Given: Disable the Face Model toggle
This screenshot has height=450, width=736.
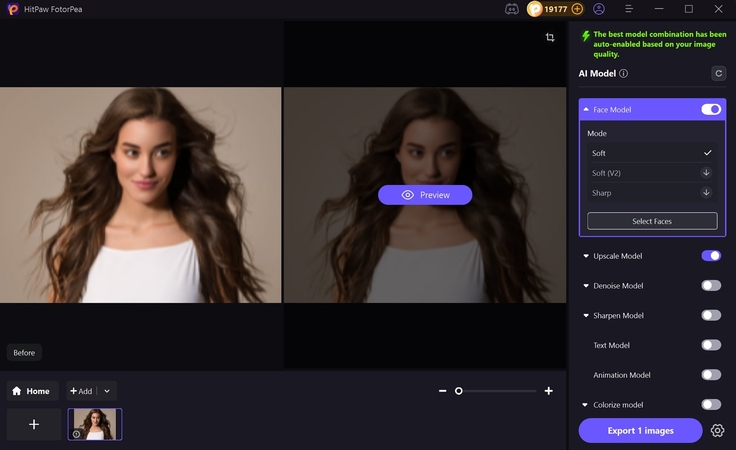Looking at the screenshot, I should (x=711, y=109).
